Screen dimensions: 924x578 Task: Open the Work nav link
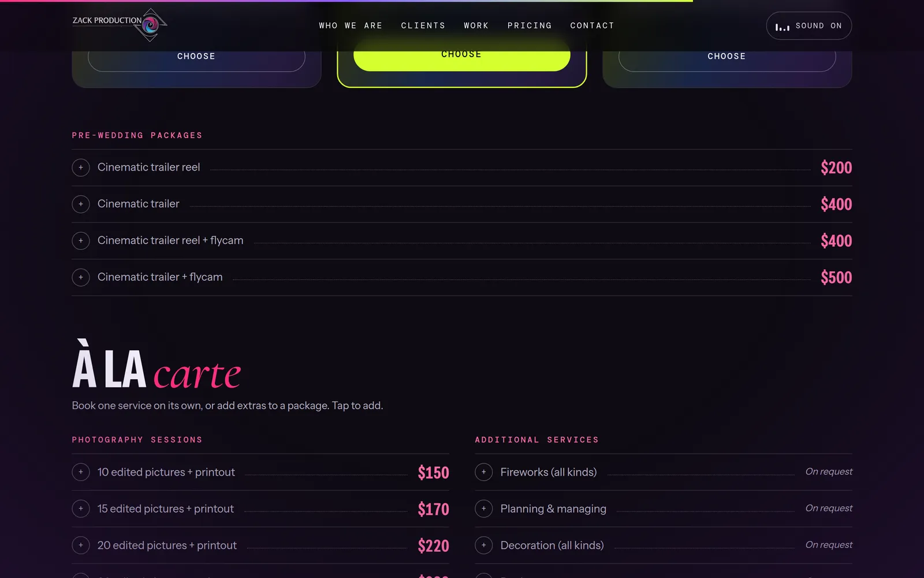pos(476,25)
